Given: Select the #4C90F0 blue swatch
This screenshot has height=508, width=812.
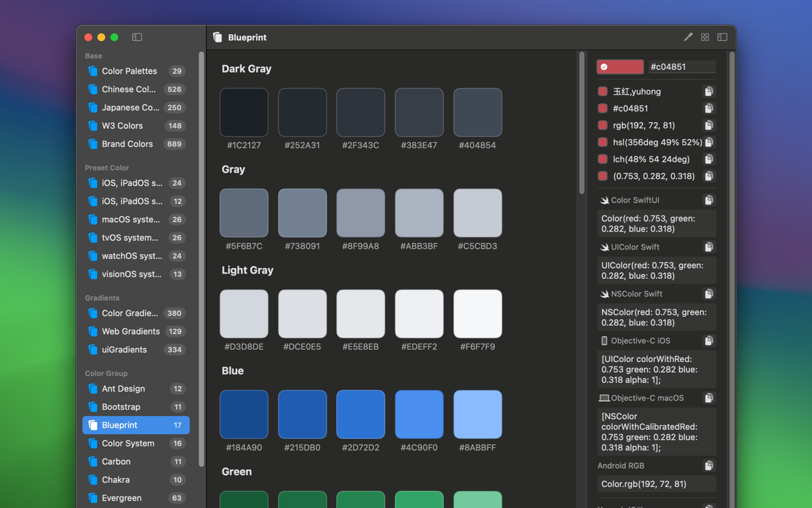Looking at the screenshot, I should click(x=419, y=415).
